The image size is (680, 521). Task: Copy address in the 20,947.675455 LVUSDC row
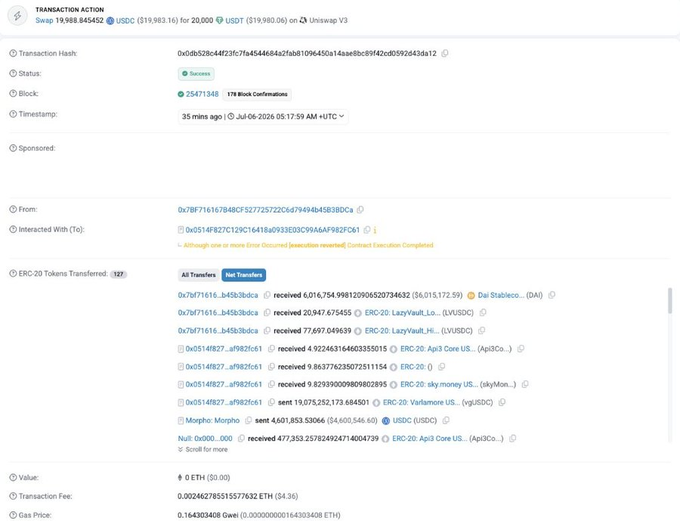[x=267, y=313]
